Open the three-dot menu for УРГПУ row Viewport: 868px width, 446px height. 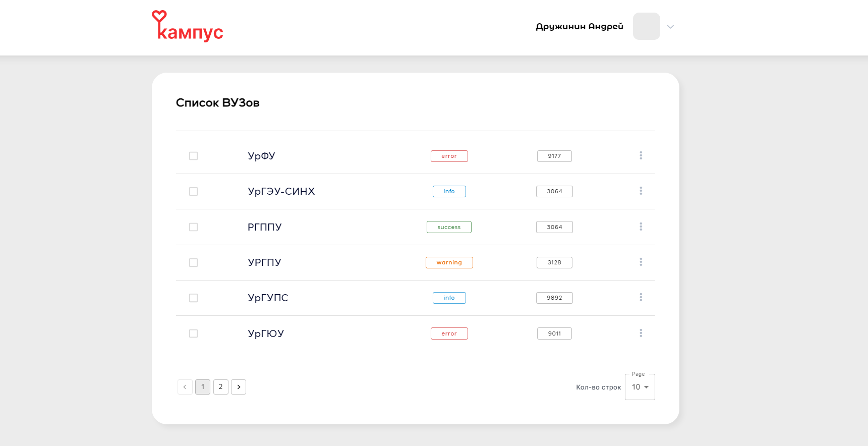point(641,262)
